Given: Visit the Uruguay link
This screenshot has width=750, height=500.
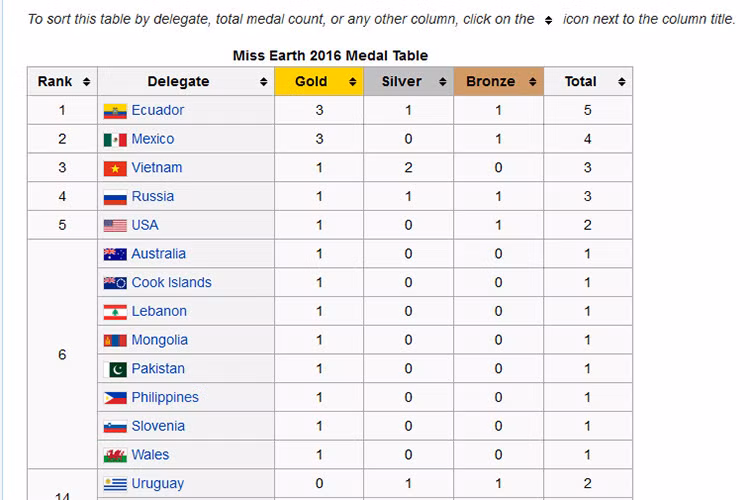Looking at the screenshot, I should point(158,484).
